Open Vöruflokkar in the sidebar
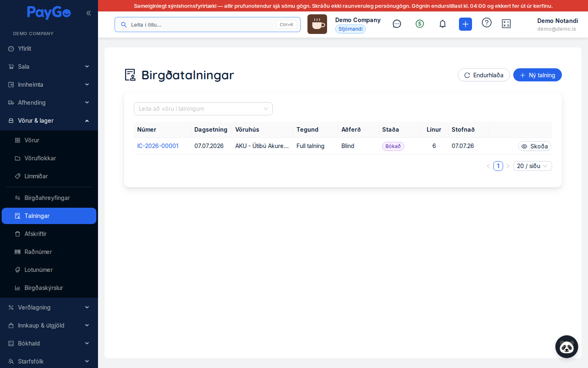This screenshot has width=588, height=368. click(x=49, y=158)
